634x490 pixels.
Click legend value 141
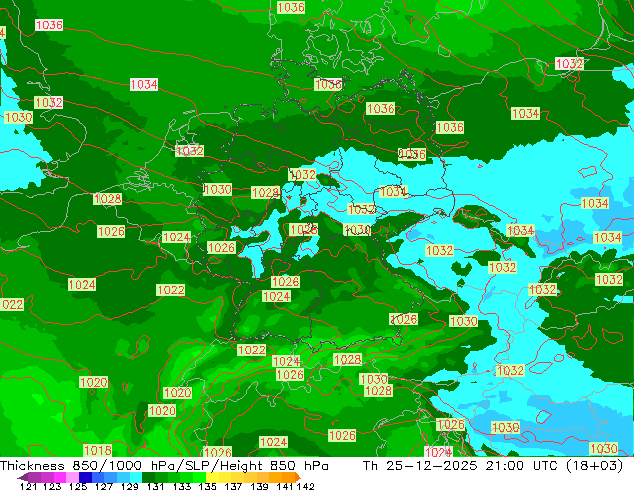pos(285,486)
